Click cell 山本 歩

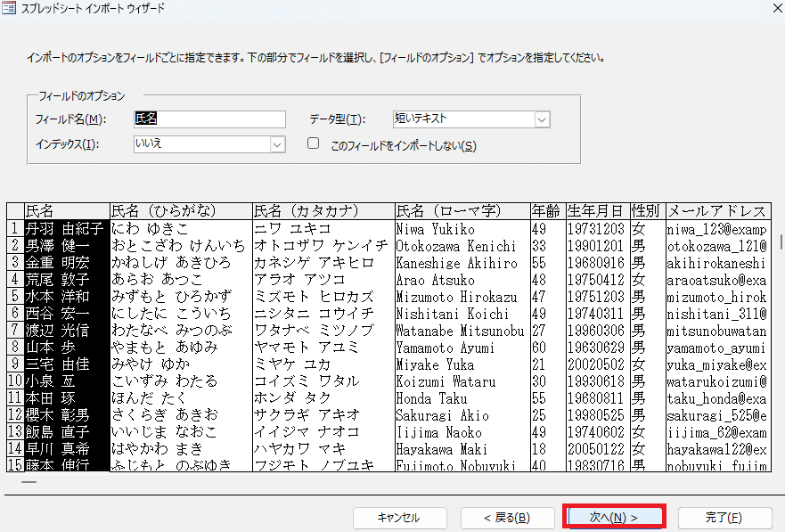point(67,348)
